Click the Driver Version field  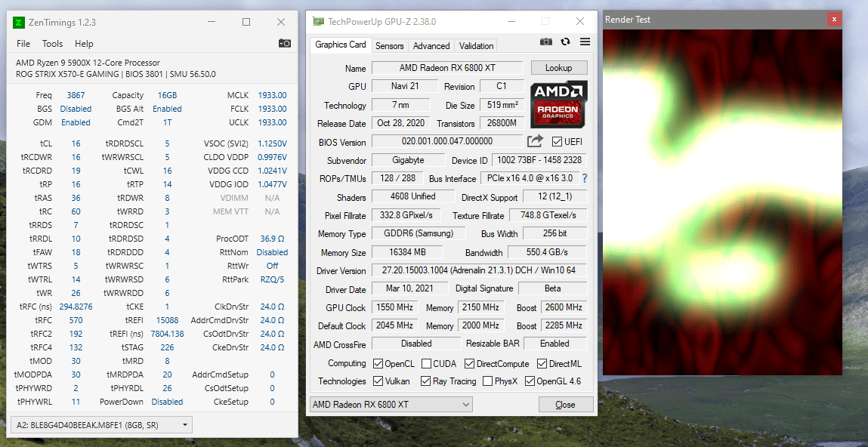(x=479, y=270)
